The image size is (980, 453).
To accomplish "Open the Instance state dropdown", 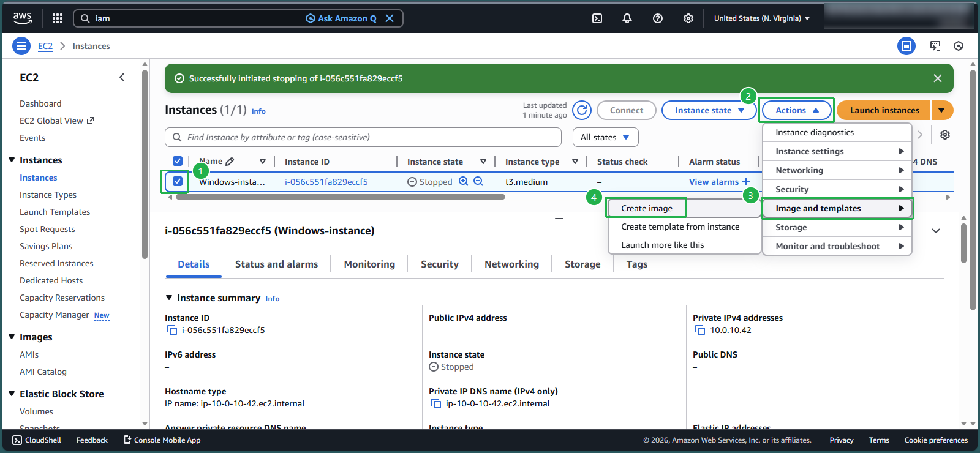I will [x=709, y=110].
